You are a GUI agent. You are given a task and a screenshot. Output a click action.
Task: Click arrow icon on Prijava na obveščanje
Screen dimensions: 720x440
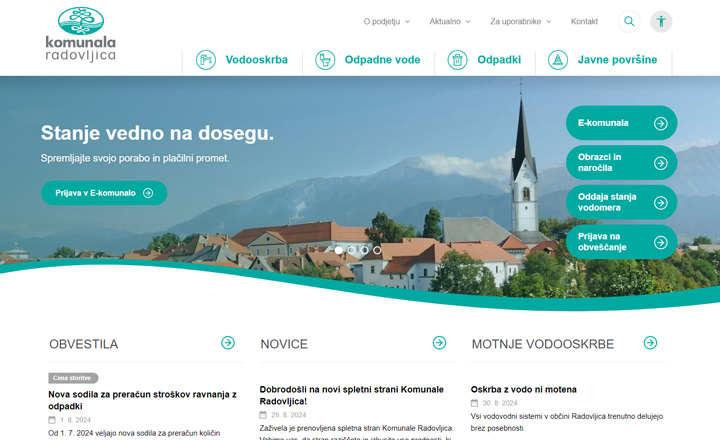click(x=661, y=242)
